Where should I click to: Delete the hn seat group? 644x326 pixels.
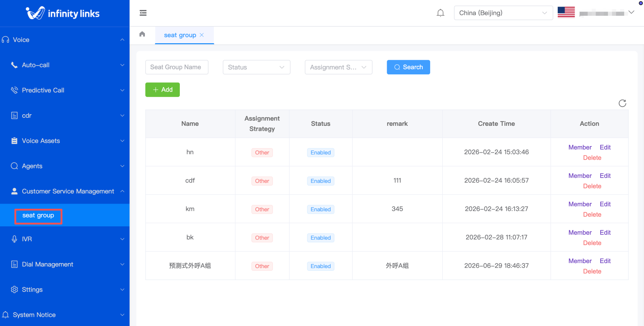(592, 158)
